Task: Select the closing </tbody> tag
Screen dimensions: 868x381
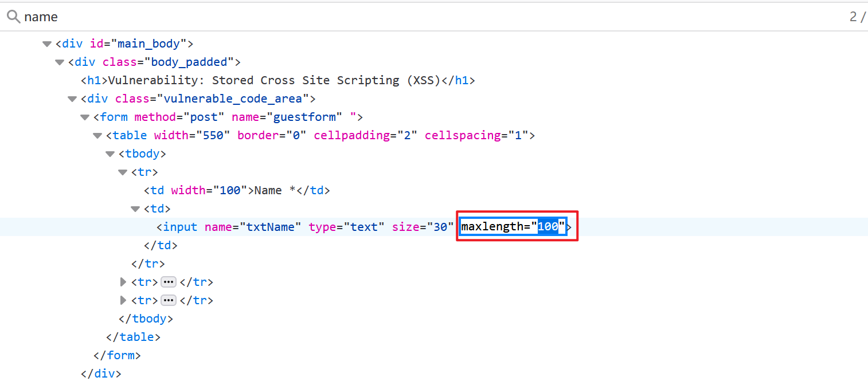Action: point(146,319)
